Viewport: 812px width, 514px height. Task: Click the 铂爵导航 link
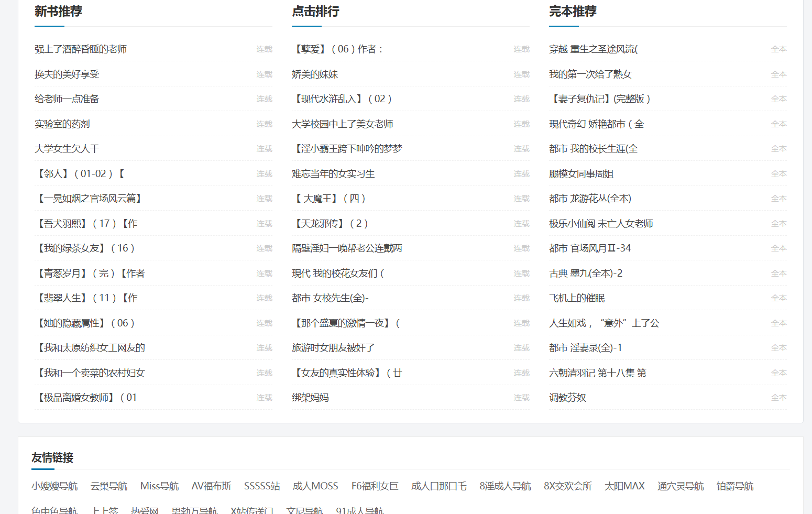click(x=735, y=486)
